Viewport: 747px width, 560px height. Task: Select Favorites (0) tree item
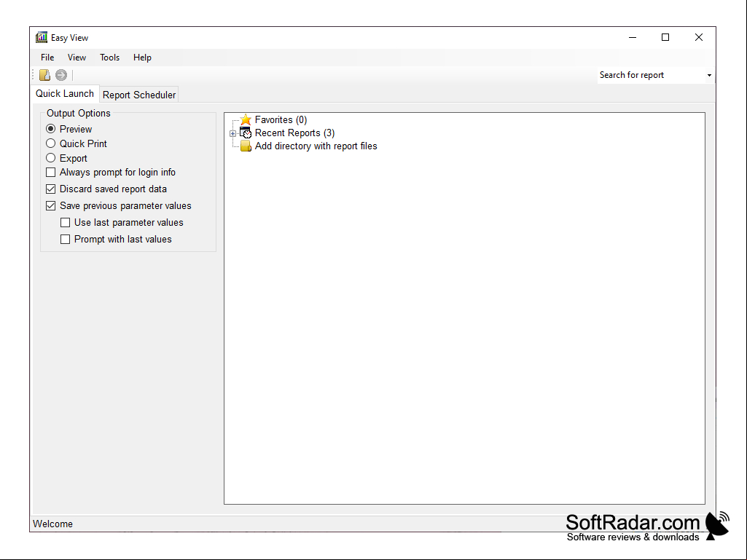point(281,119)
